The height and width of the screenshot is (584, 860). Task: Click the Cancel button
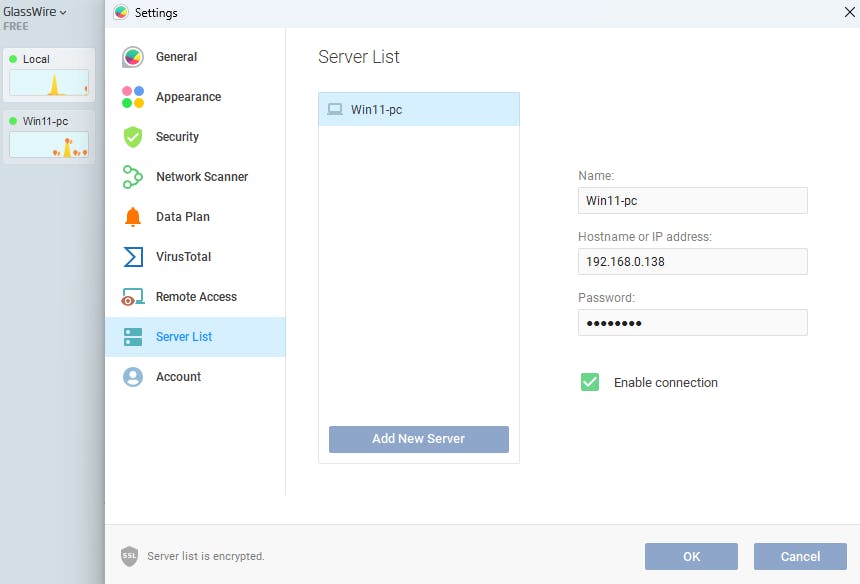(800, 557)
